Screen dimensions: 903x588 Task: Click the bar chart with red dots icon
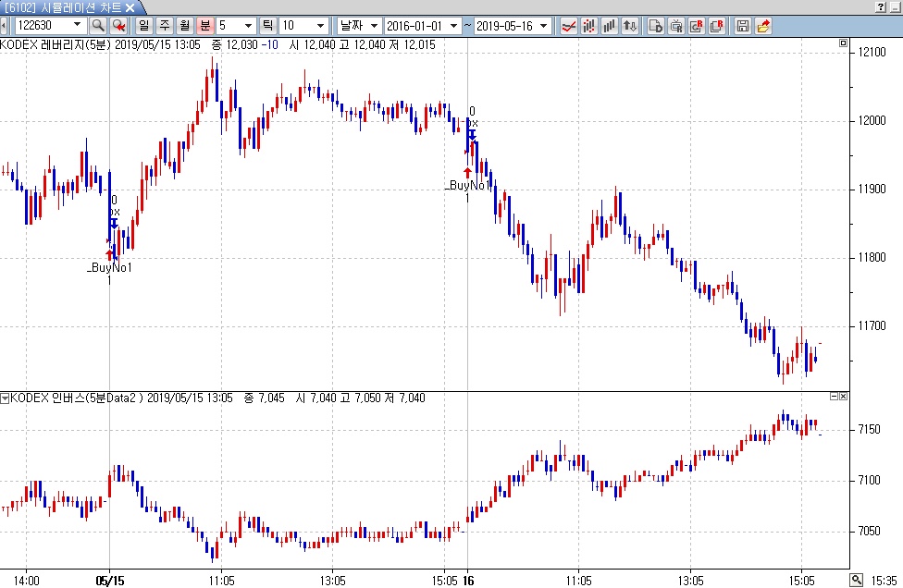tap(589, 26)
